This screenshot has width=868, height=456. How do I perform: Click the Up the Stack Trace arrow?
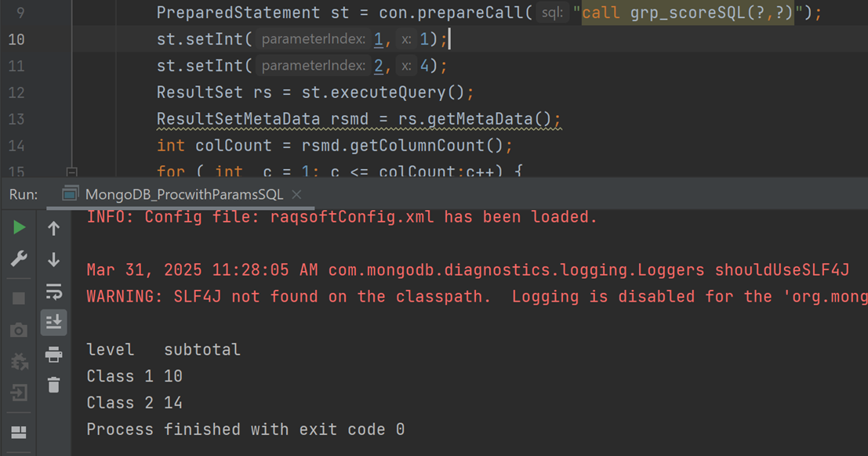(x=53, y=228)
